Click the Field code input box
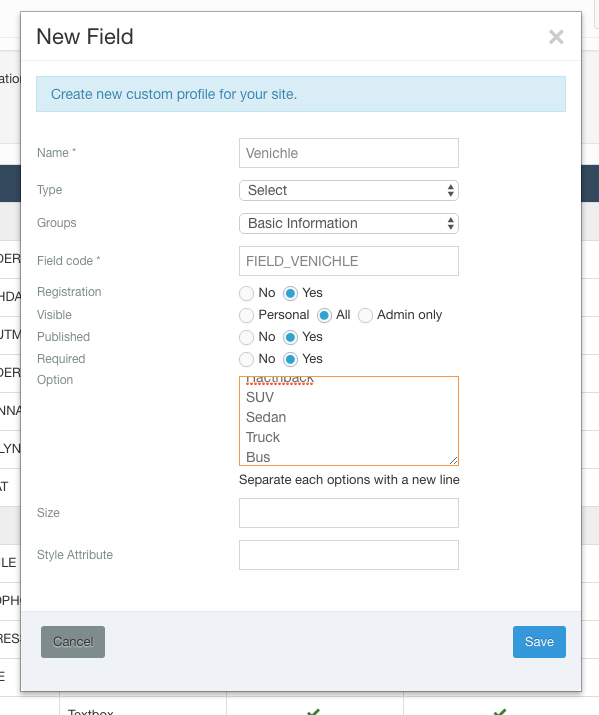Image resolution: width=599 pixels, height=715 pixels. coord(349,261)
